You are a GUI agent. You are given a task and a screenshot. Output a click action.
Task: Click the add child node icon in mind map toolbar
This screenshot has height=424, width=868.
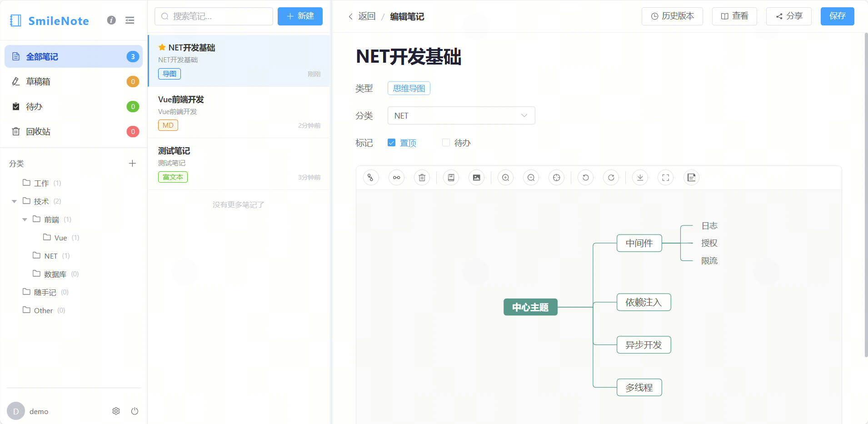[371, 178]
